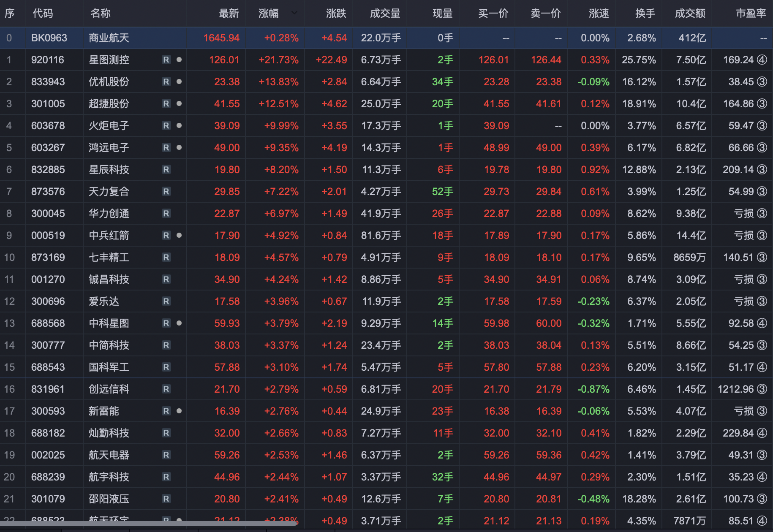The height and width of the screenshot is (532, 773).
Task: Click the 最新 column header
Action: click(229, 14)
